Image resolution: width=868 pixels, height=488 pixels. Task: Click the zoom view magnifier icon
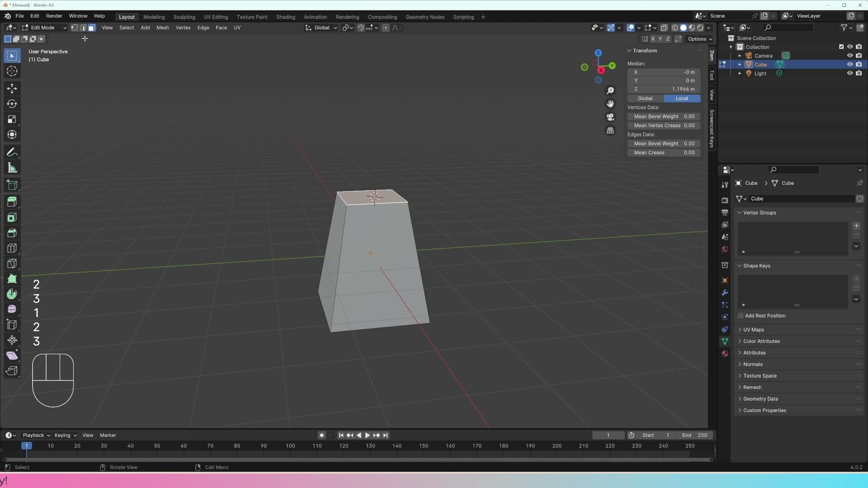click(610, 91)
